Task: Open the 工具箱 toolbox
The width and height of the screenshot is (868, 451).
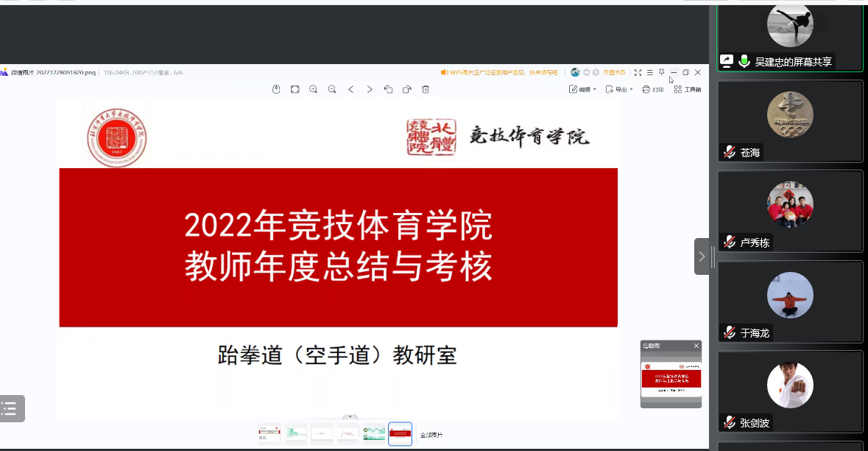Action: [684, 88]
